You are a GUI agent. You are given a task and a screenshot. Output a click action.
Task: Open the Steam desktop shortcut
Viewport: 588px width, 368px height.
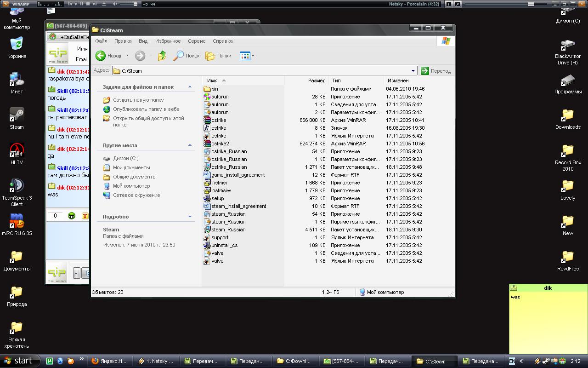coord(17,118)
